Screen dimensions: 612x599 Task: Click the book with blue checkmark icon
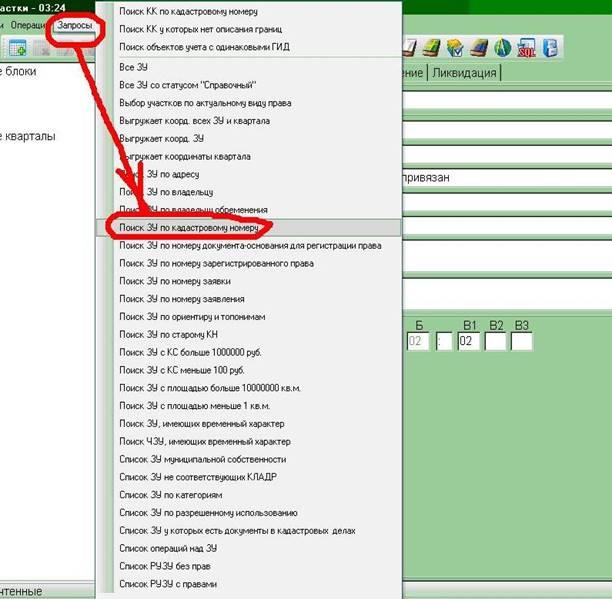click(x=456, y=47)
